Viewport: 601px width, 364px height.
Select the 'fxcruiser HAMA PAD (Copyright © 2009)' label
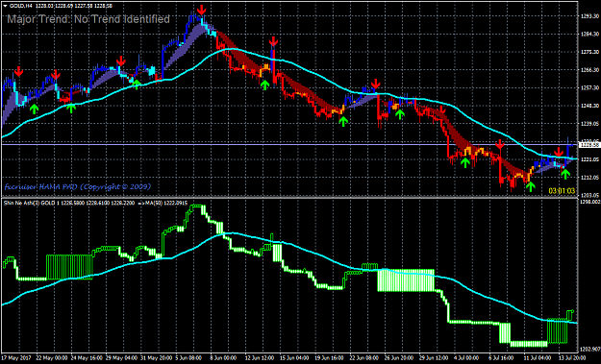tap(78, 186)
